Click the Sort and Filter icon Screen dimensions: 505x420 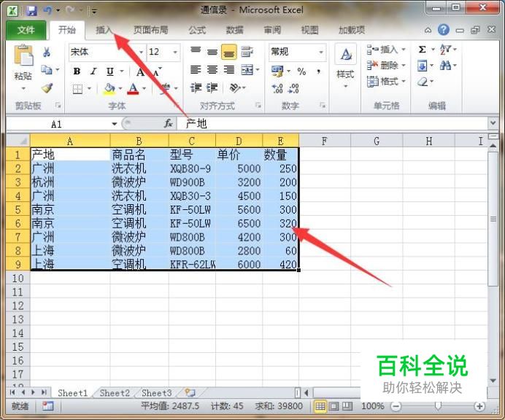pos(445,50)
